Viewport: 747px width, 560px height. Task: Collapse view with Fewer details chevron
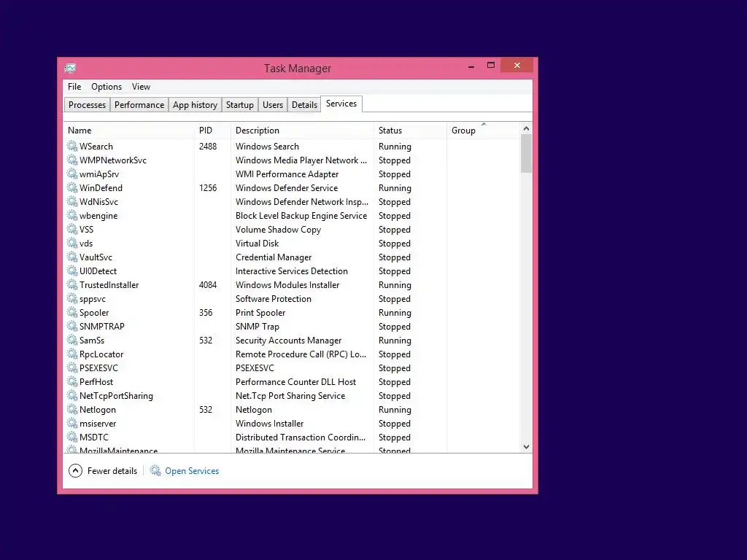click(x=75, y=470)
